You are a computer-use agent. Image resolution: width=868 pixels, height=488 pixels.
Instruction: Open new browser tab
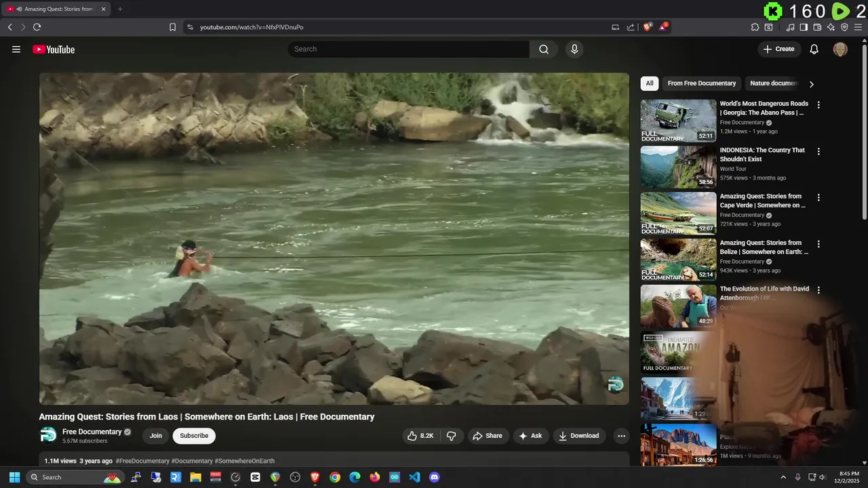(120, 9)
